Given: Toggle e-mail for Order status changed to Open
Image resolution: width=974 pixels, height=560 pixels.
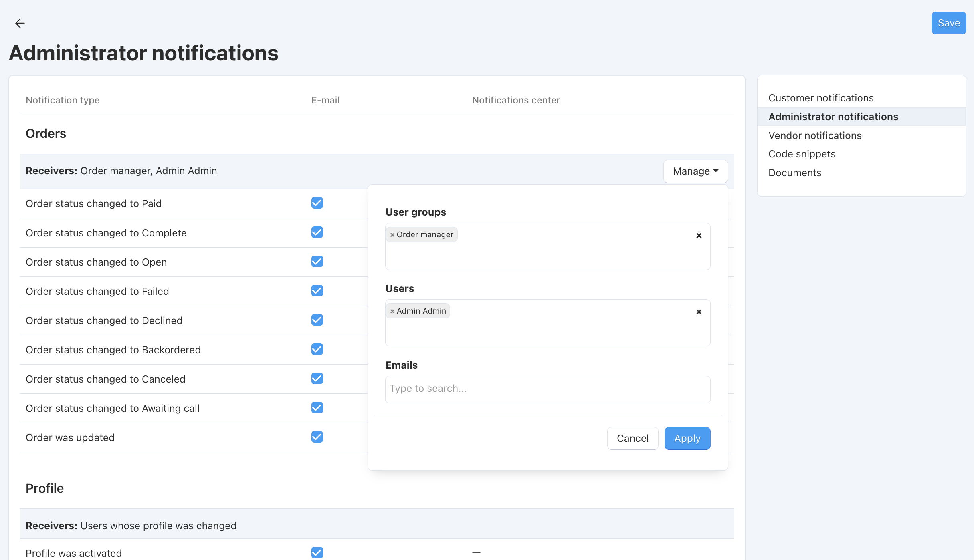Looking at the screenshot, I should 317,262.
